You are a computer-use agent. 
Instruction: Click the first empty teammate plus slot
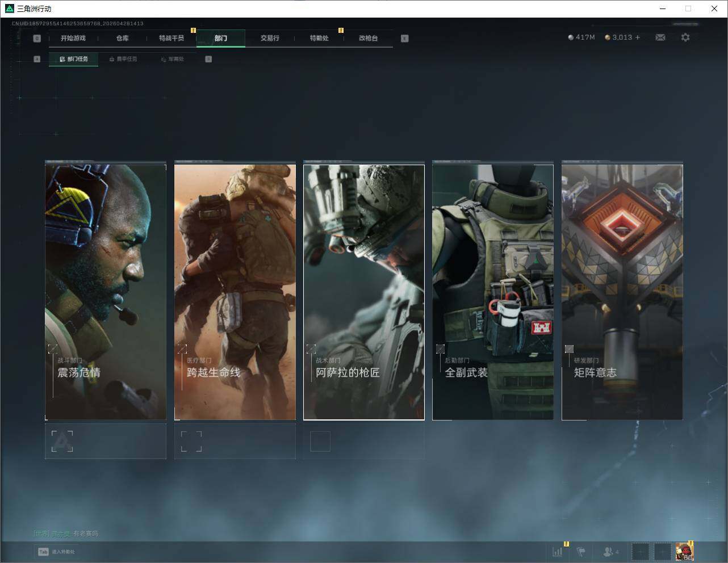click(x=641, y=551)
